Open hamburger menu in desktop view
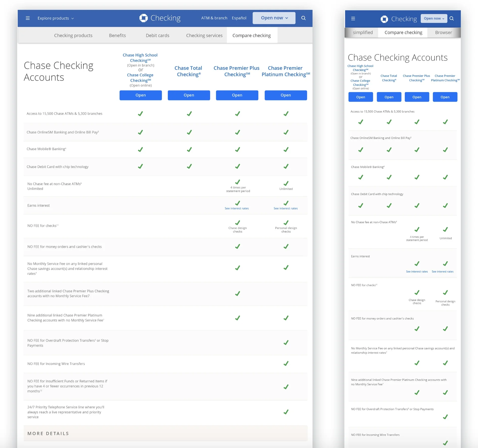Screen dimensions: 478x448 tap(28, 18)
